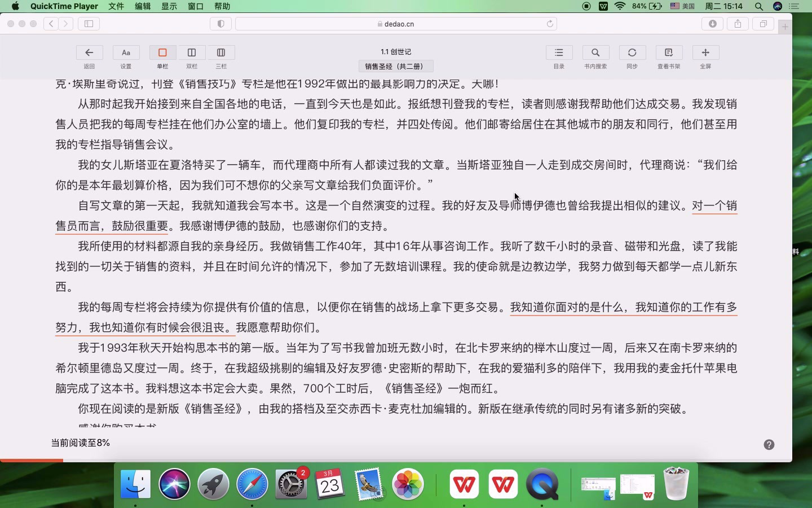Image resolution: width=812 pixels, height=508 pixels.
Task: Show Safari tab overview
Action: coord(763,24)
